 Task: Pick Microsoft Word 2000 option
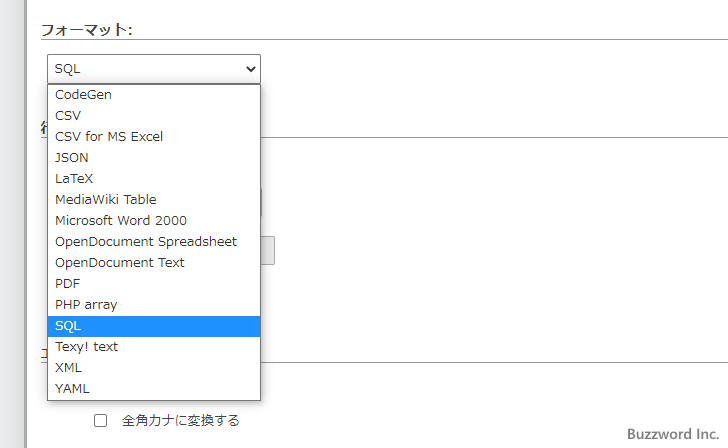point(154,221)
